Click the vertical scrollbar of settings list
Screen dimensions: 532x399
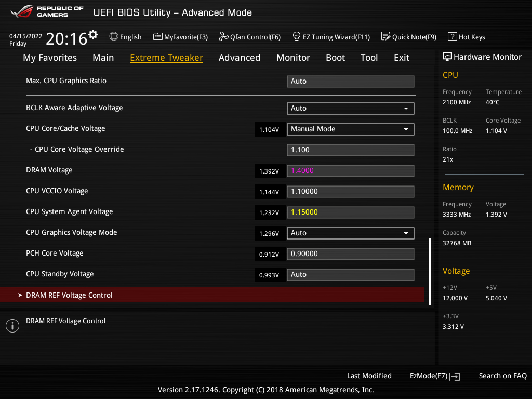point(430,271)
